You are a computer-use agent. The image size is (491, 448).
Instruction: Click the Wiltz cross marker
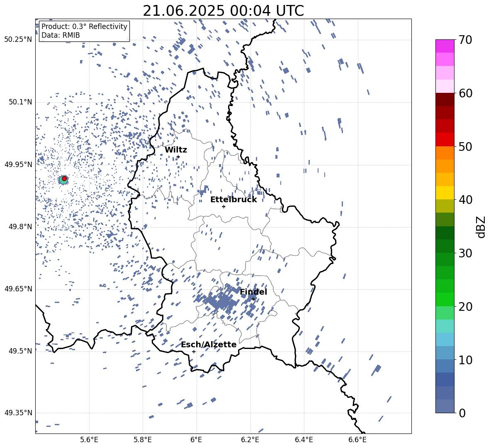[x=178, y=157]
